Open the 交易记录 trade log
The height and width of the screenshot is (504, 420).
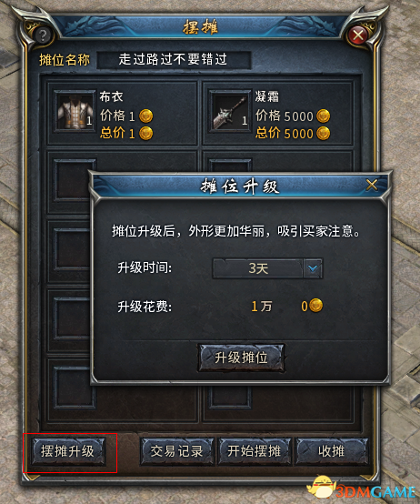click(177, 451)
